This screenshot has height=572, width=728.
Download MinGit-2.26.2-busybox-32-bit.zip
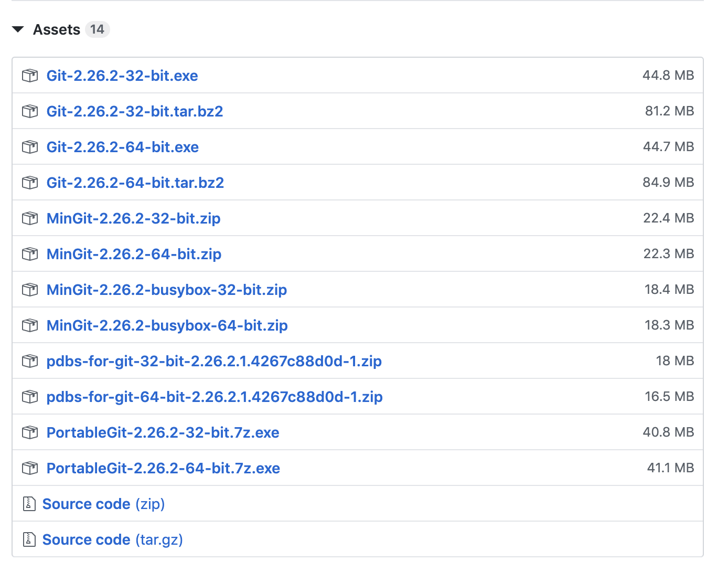click(167, 290)
